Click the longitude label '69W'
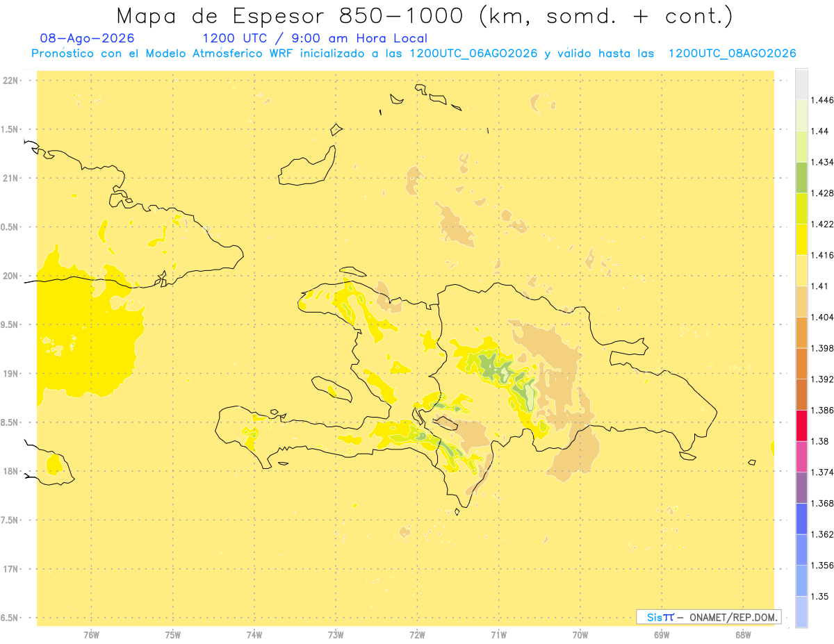The width and height of the screenshot is (834, 644). point(662,634)
